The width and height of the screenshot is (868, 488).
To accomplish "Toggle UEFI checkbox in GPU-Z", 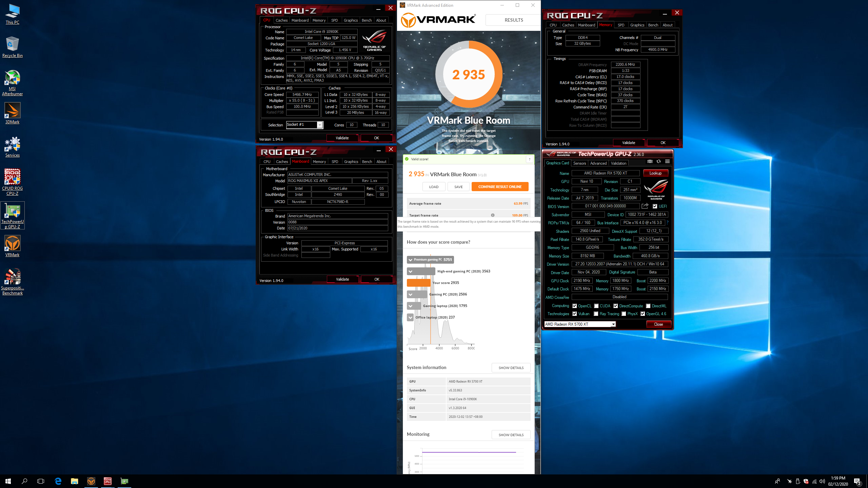I will (x=655, y=206).
